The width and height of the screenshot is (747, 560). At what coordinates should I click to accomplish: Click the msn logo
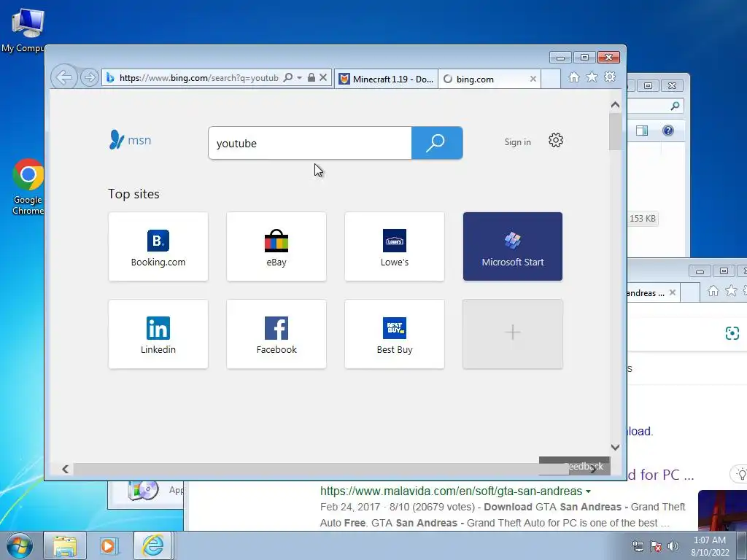point(130,140)
